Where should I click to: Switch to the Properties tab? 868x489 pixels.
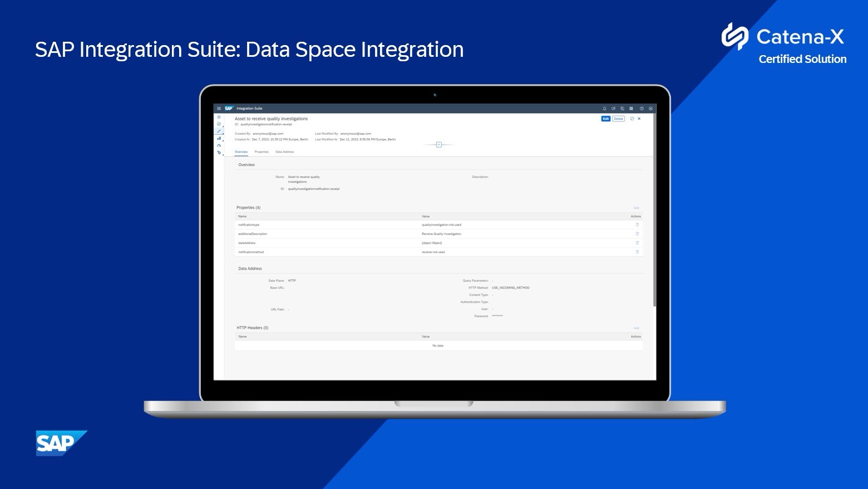[262, 152]
